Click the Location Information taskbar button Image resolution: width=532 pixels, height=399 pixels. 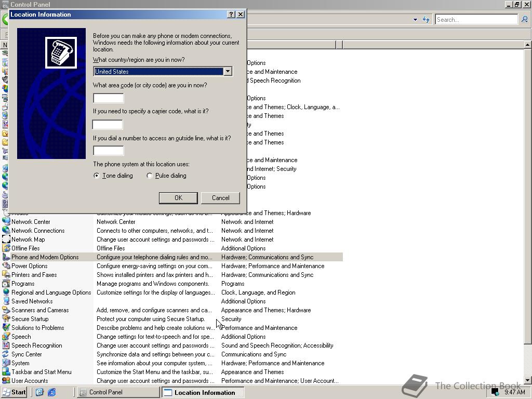coord(203,392)
